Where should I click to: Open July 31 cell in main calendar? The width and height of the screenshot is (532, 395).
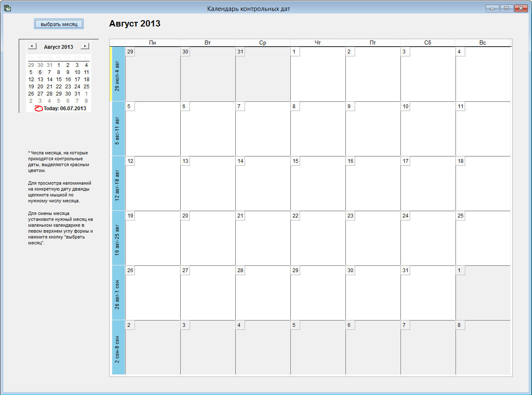pyautogui.click(x=263, y=74)
